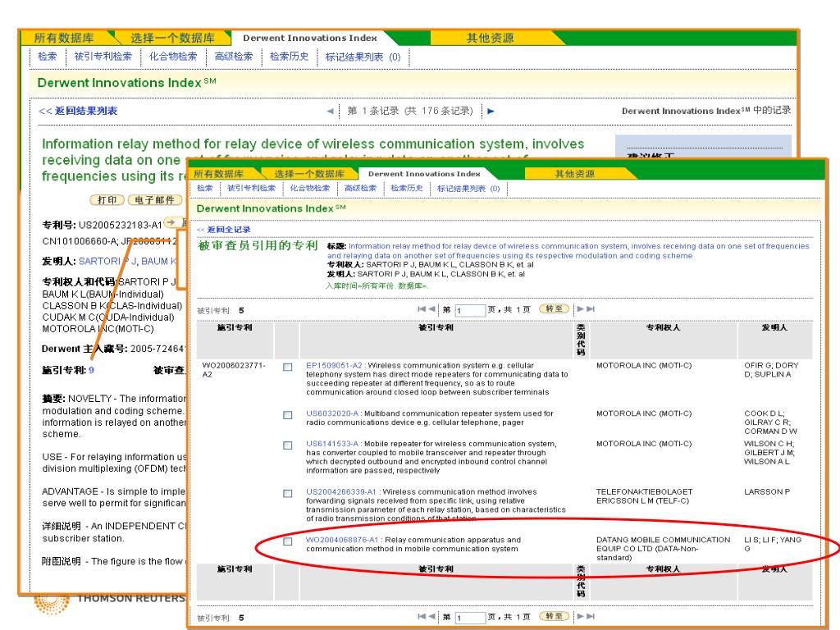Viewport: 840px width, 630px height.
Task: Check the box for patent US6032020-A
Action: coord(288,415)
